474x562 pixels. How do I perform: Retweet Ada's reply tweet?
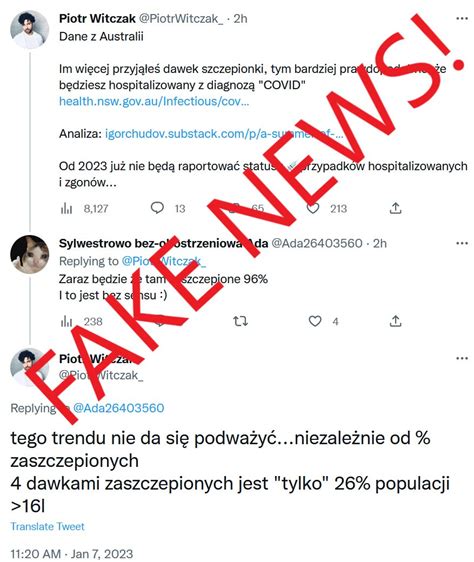click(240, 321)
